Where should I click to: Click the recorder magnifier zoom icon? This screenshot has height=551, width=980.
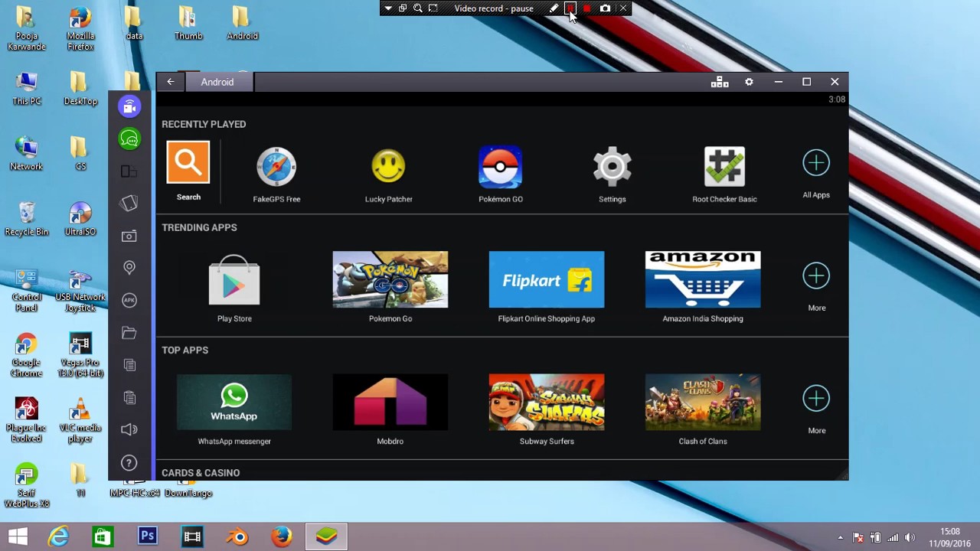pyautogui.click(x=418, y=8)
